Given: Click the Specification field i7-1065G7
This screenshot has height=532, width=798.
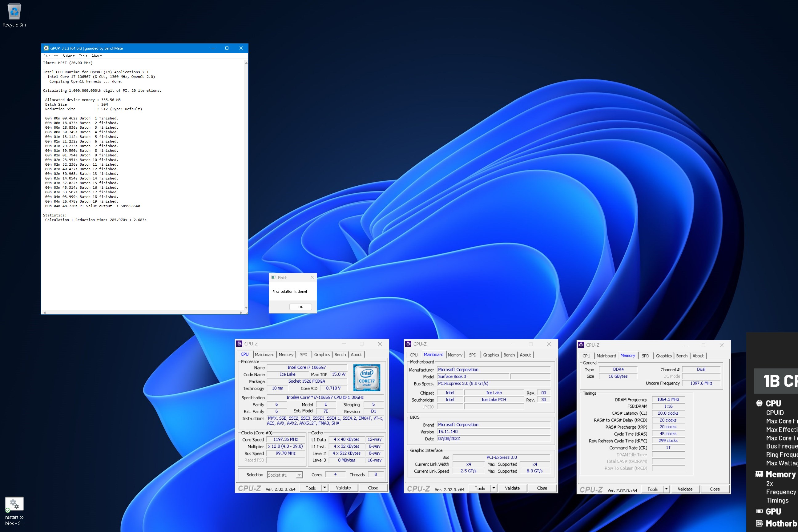Looking at the screenshot, I should (x=325, y=397).
